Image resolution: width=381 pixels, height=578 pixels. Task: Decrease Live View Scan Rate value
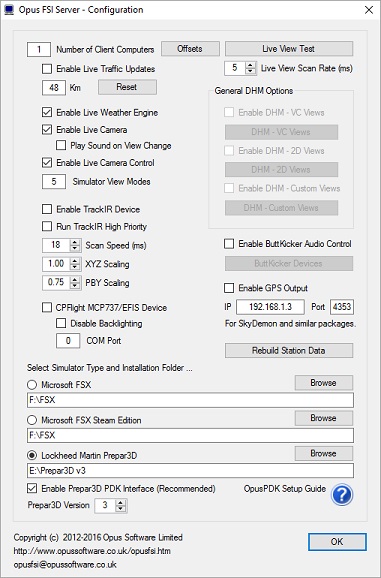click(x=251, y=71)
